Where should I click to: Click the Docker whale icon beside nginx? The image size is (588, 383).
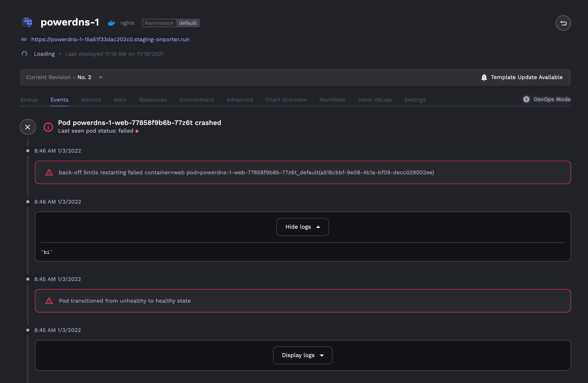click(x=112, y=23)
